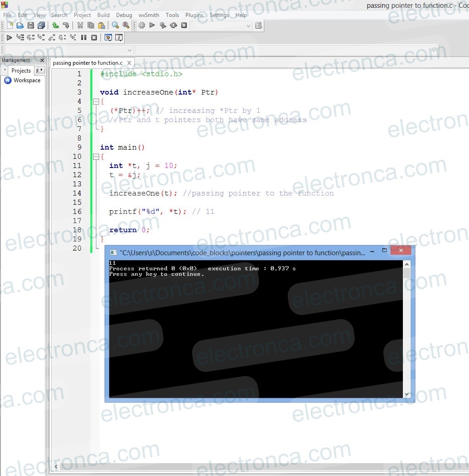Screen dimensions: 469x476
Task: Select the passing pointer to function.c editor tab
Action: (x=88, y=63)
